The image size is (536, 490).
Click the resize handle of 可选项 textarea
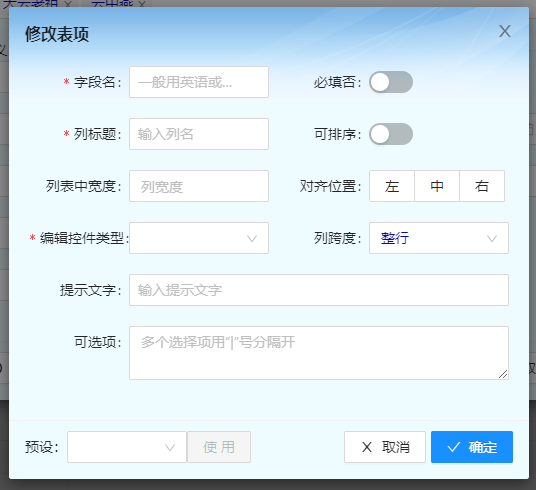pos(503,374)
